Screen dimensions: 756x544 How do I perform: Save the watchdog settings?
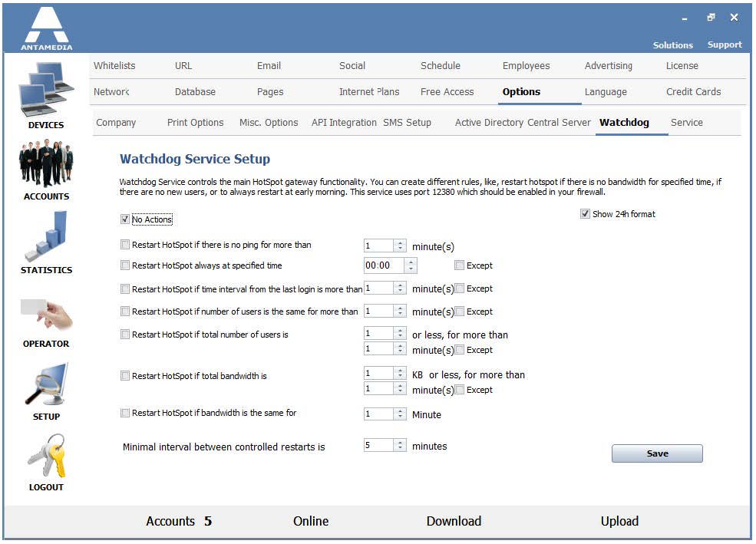657,453
